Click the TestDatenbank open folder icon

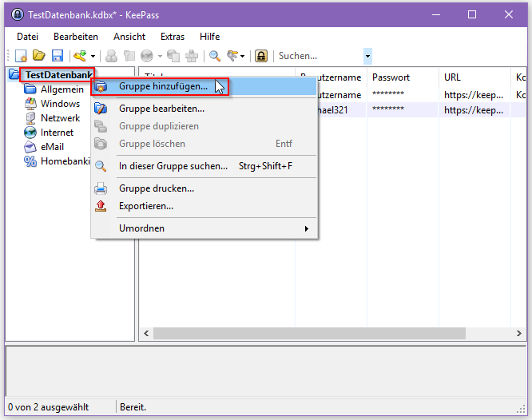click(x=14, y=74)
